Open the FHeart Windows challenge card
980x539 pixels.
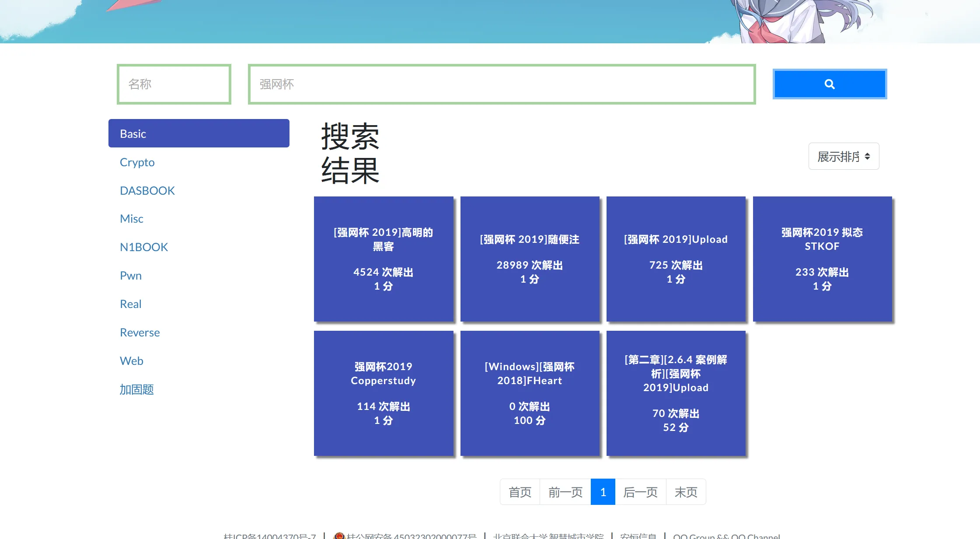point(530,393)
